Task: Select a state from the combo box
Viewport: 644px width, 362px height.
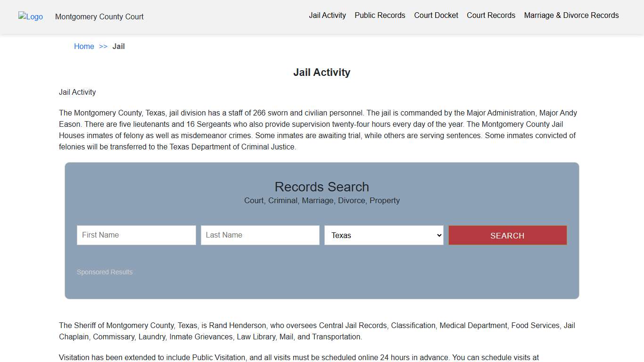Action: 383,235
